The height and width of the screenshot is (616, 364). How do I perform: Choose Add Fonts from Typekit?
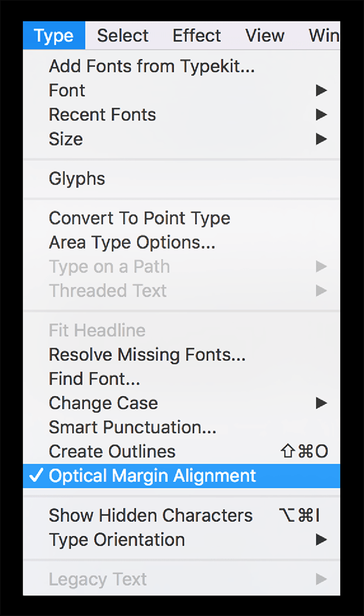(x=151, y=66)
